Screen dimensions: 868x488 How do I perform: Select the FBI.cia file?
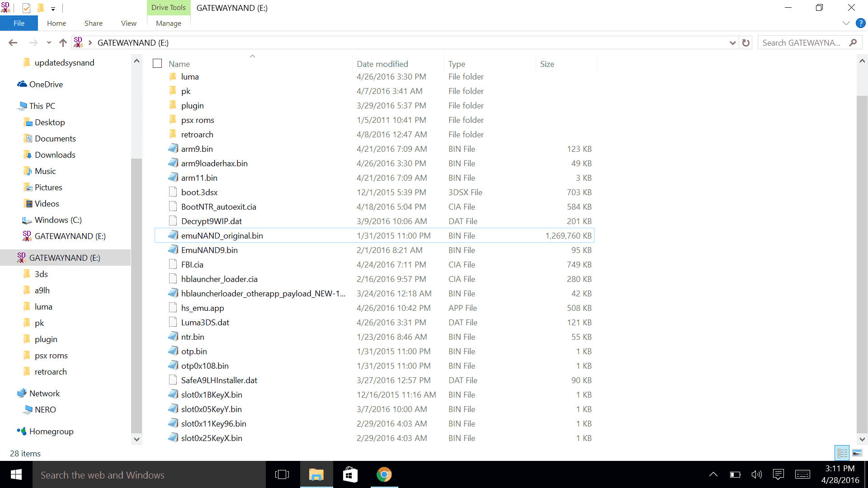192,264
